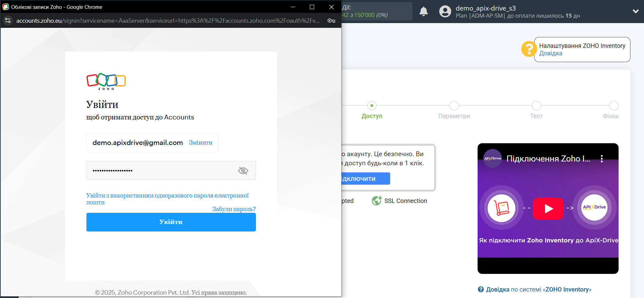Screen dimensions: 644x298
Task: Click the Змінити email link
Action: pyautogui.click(x=201, y=143)
